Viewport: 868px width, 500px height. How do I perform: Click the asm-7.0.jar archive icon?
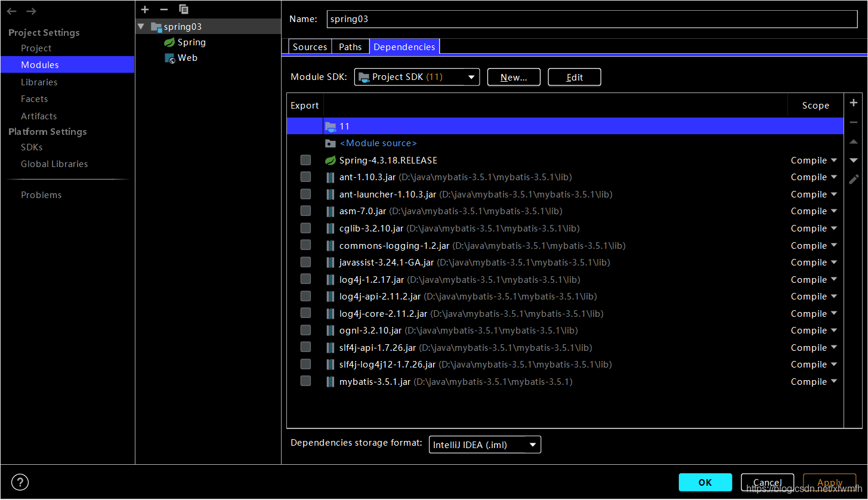pos(330,211)
